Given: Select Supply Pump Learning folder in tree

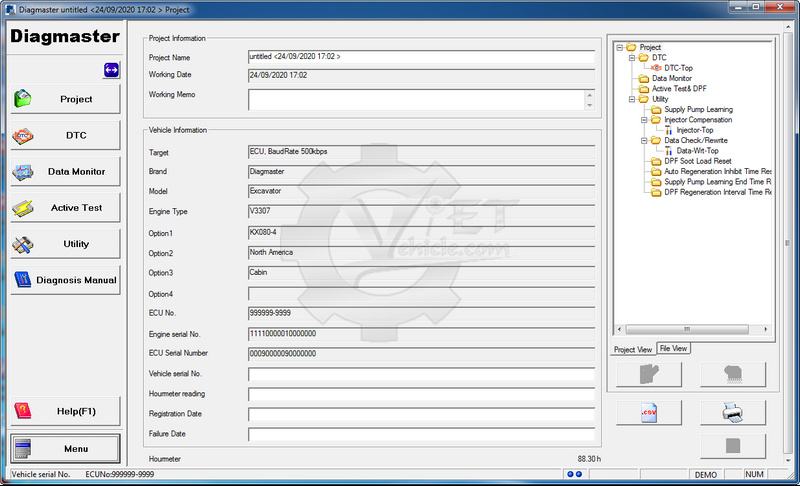Looking at the screenshot, I should (x=698, y=109).
